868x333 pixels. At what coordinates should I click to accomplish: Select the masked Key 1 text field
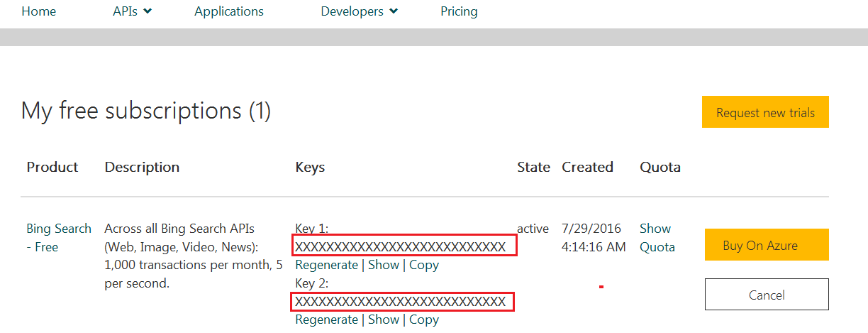point(404,246)
